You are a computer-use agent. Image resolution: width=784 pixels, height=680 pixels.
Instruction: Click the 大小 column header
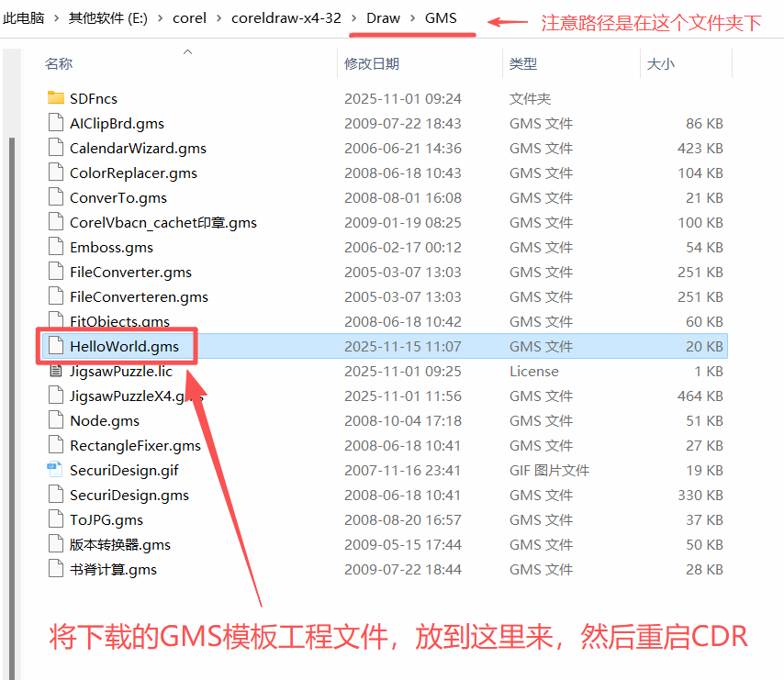(x=660, y=64)
